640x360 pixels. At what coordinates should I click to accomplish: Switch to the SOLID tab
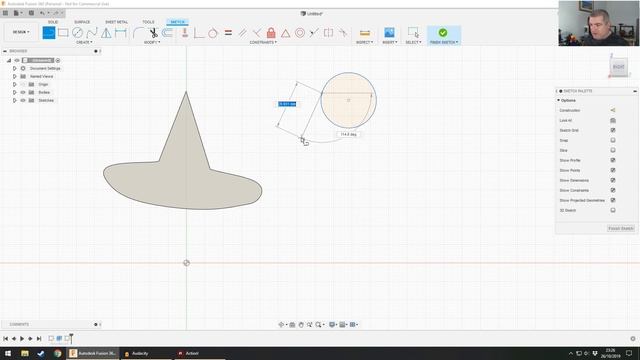tap(53, 22)
